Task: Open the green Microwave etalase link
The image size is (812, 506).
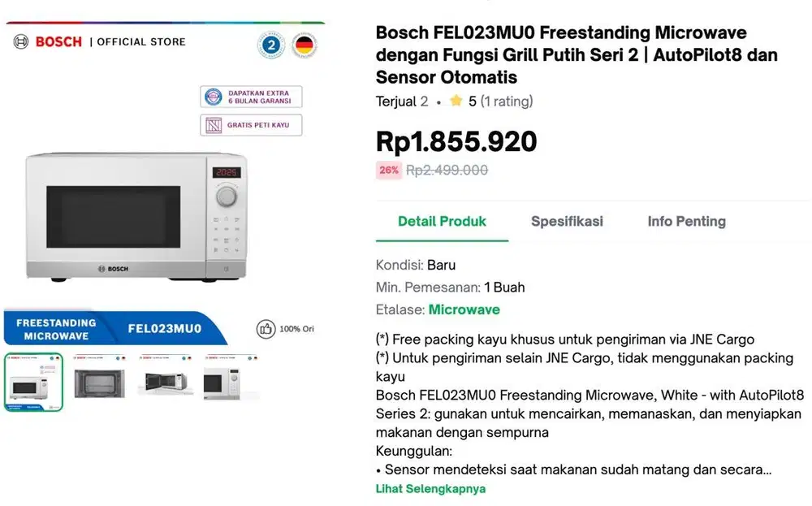Action: coord(464,309)
